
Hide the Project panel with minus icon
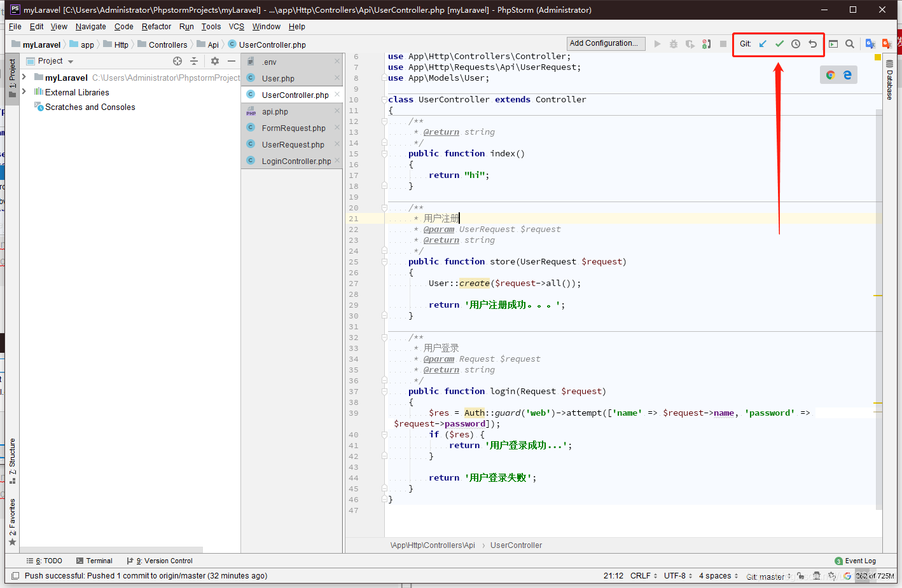tap(232, 61)
